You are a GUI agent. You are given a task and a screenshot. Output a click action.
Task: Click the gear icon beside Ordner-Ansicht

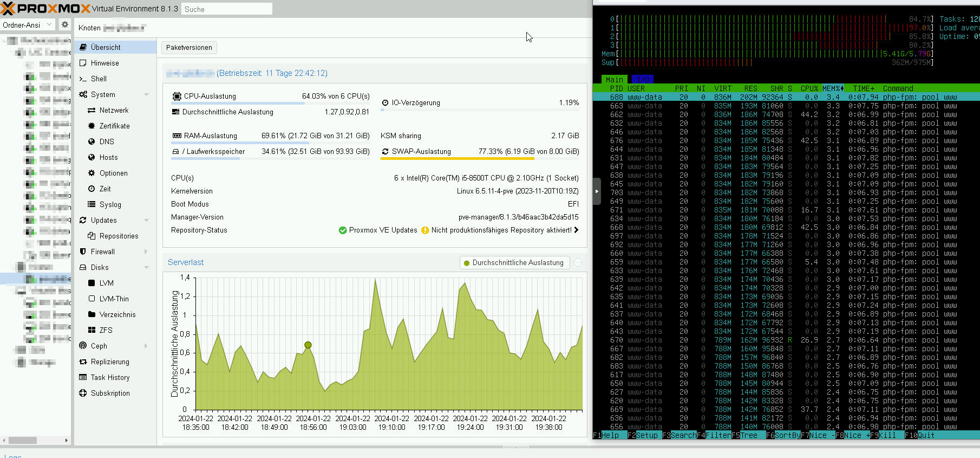coord(65,24)
